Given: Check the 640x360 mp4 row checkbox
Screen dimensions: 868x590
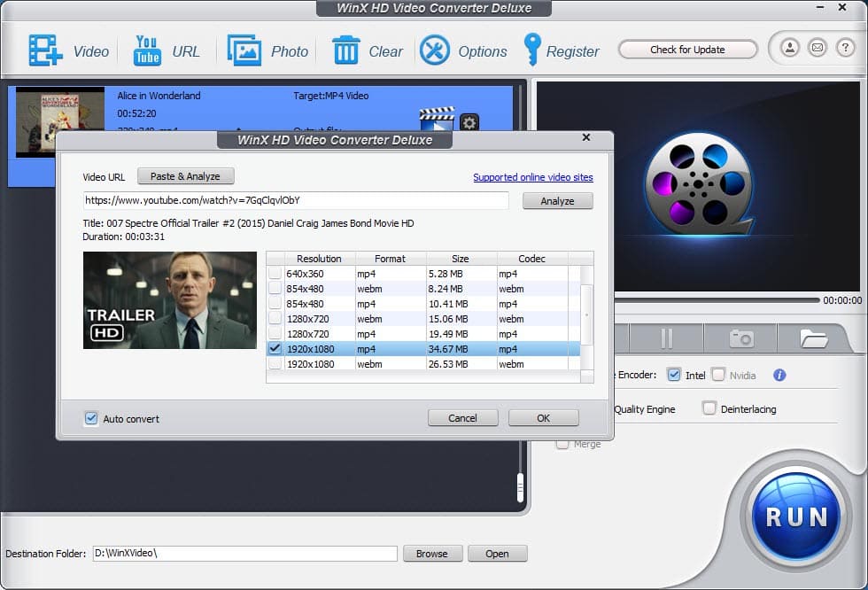Looking at the screenshot, I should (275, 274).
